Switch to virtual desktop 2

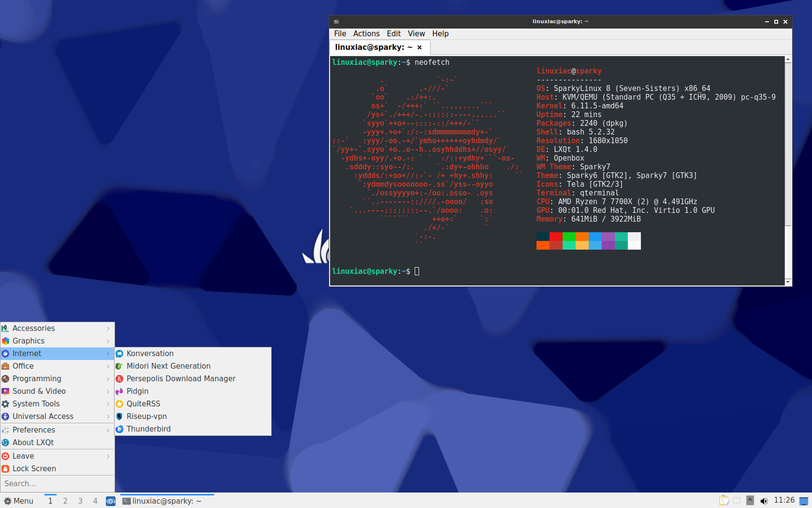click(65, 501)
